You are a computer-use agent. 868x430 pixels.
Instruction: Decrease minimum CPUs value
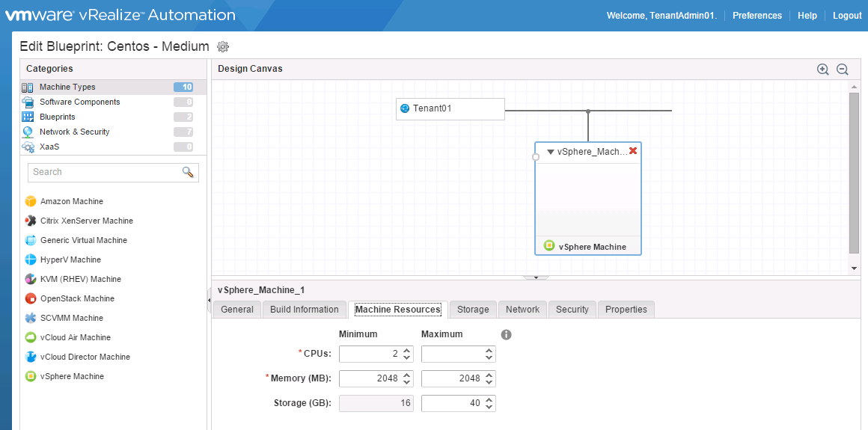407,357
